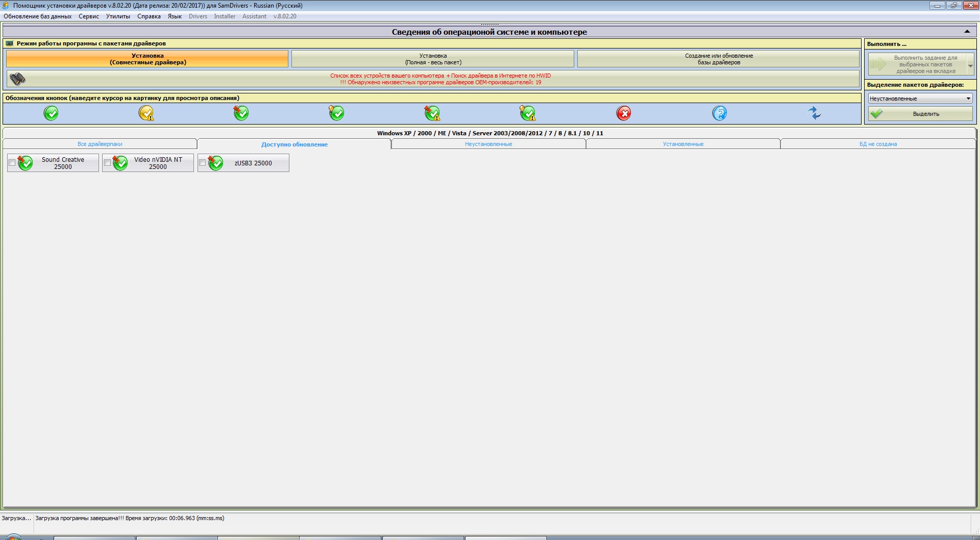Click the yellow checkmark with warning legend icon

146,113
